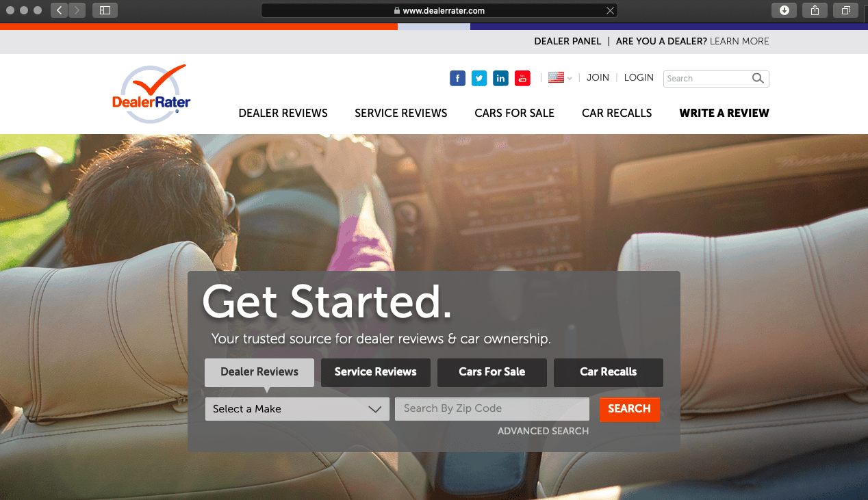Expand the Select a Make dropdown

[297, 409]
